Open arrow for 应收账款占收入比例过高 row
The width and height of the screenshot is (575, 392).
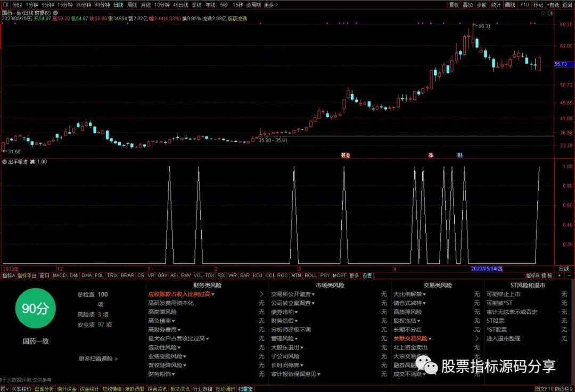click(x=261, y=294)
